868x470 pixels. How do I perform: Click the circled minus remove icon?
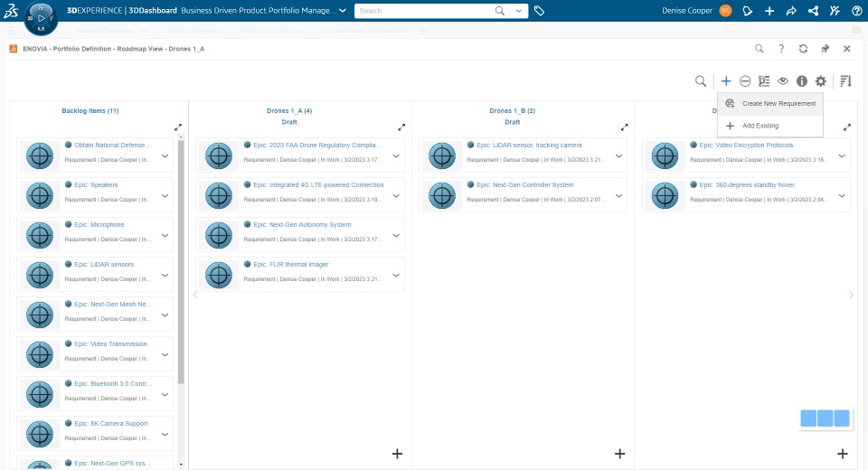coord(745,81)
